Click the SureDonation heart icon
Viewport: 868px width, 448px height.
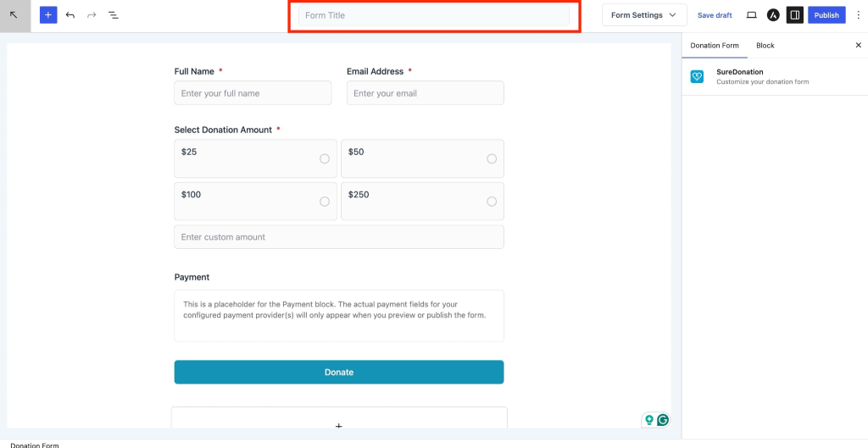pyautogui.click(x=697, y=77)
